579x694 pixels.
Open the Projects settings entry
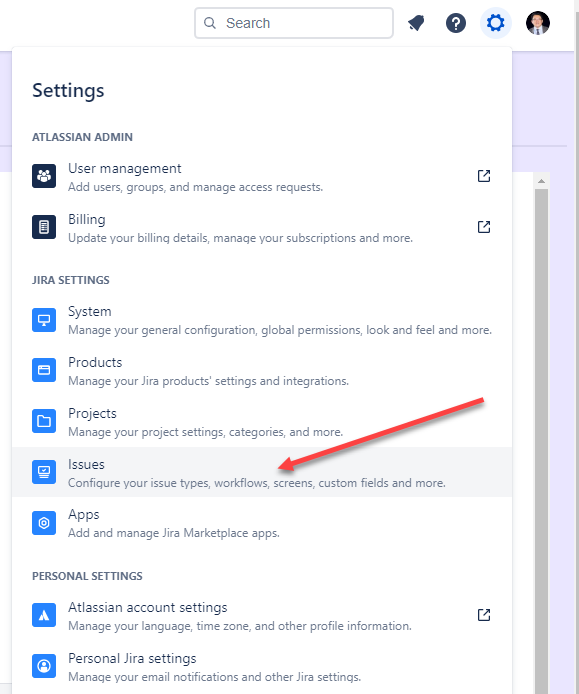(262, 422)
